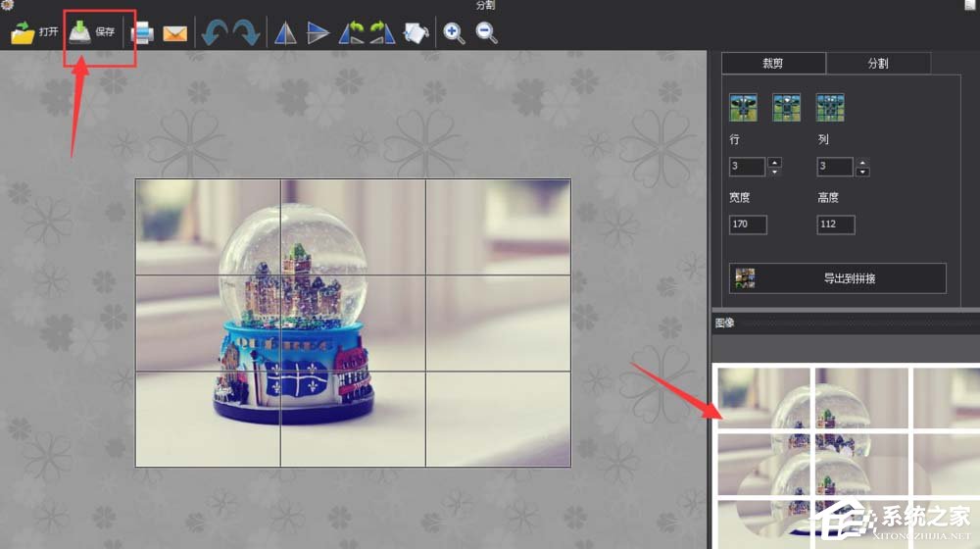Click the 宽度 width field showing 170
Image resolution: width=980 pixels, height=549 pixels.
(748, 225)
